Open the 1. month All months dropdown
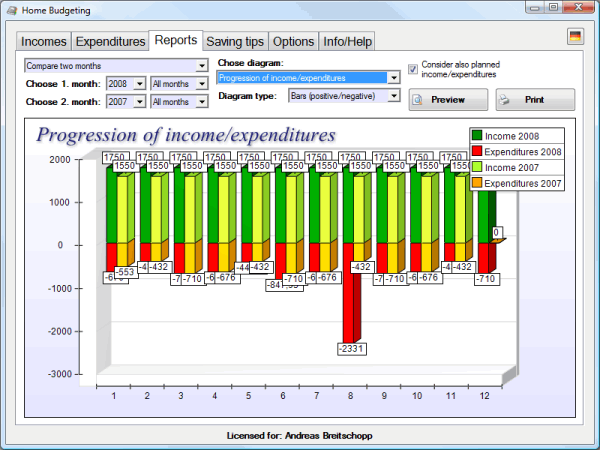The image size is (600, 450). 202,83
